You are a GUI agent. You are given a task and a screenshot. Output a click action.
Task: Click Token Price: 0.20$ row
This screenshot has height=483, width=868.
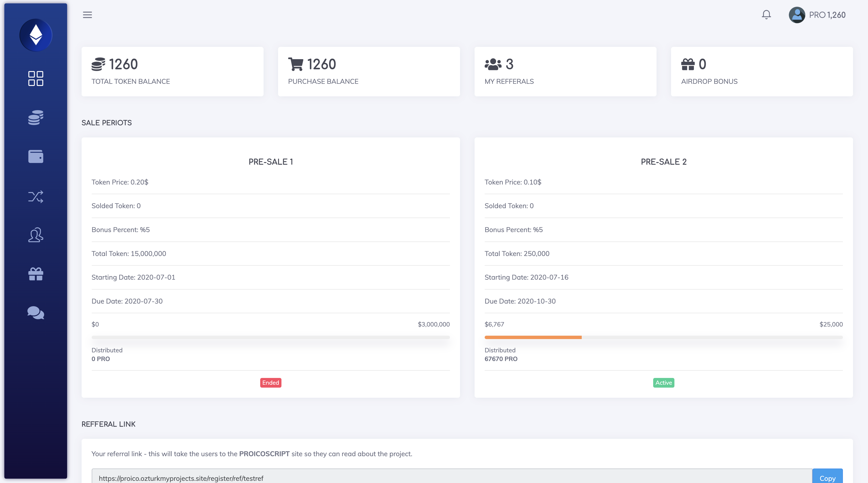click(x=271, y=182)
